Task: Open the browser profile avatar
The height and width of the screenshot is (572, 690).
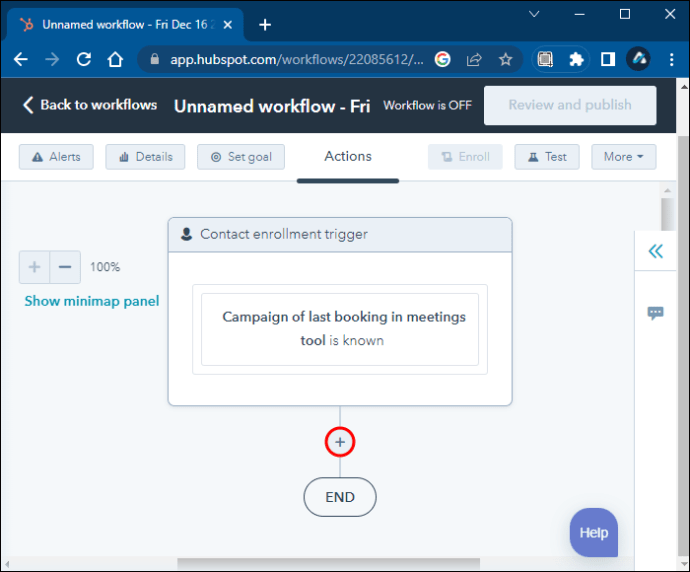Action: point(639,59)
